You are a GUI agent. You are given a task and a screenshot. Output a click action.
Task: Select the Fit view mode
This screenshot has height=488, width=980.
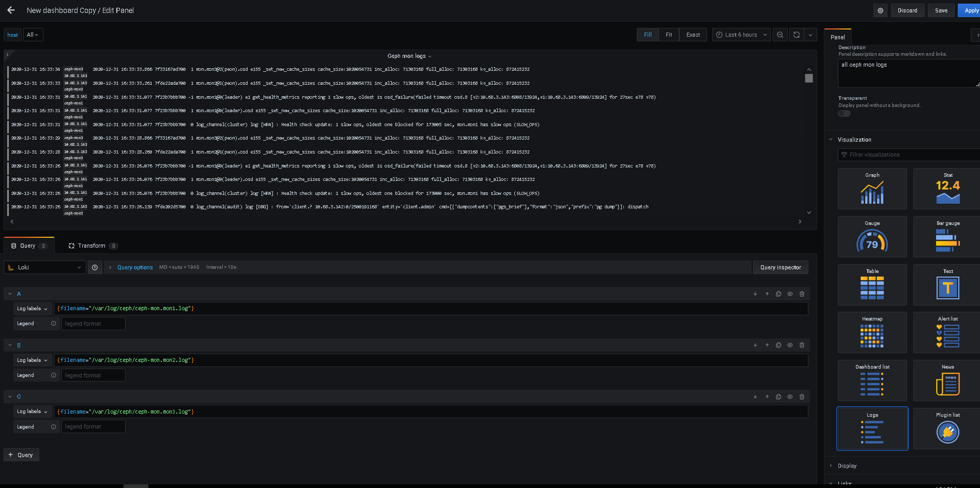pos(669,35)
